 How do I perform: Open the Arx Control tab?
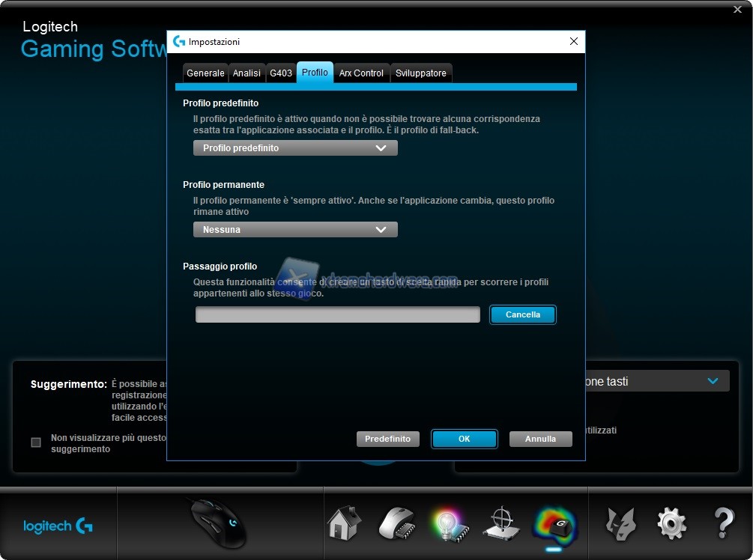pos(361,73)
